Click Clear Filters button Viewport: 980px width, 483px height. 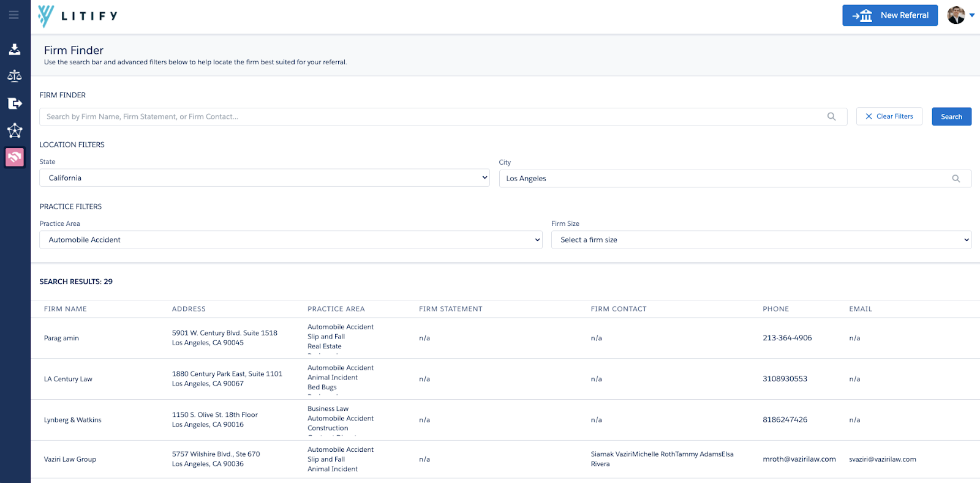pos(889,116)
